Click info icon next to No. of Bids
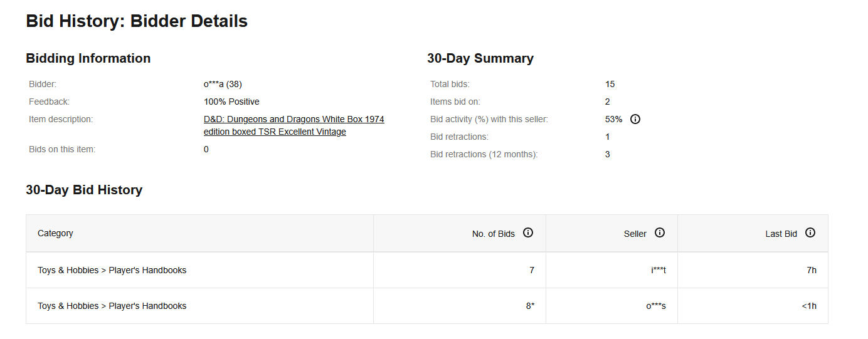The height and width of the screenshot is (339, 868). (528, 232)
